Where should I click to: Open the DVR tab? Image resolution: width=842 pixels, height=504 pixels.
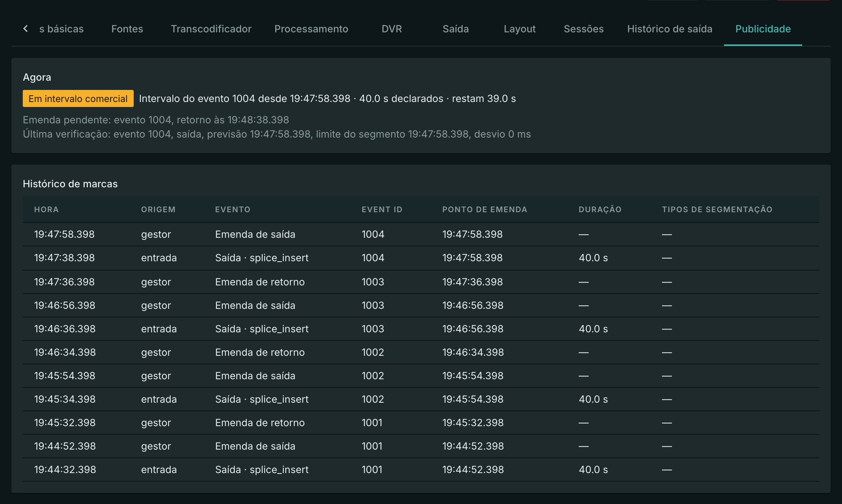391,29
